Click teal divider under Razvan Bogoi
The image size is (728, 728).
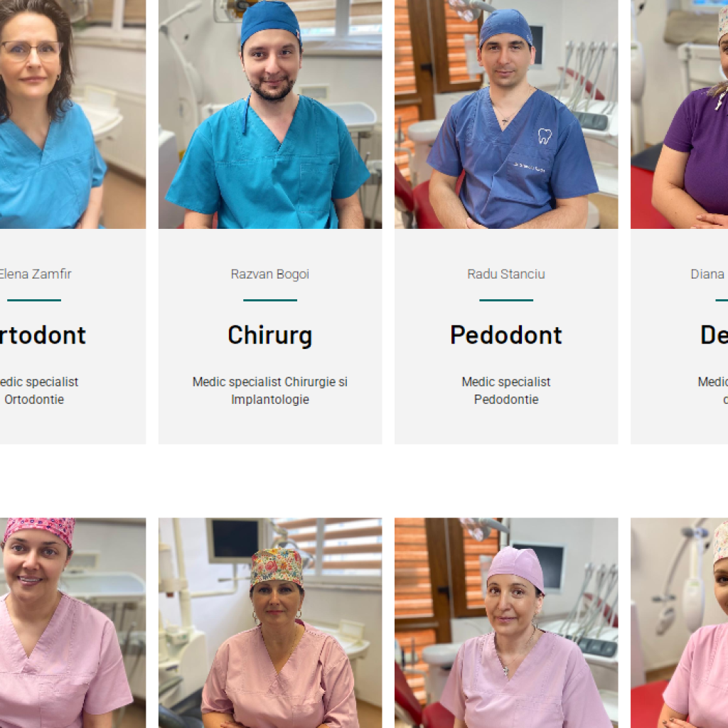click(x=270, y=301)
